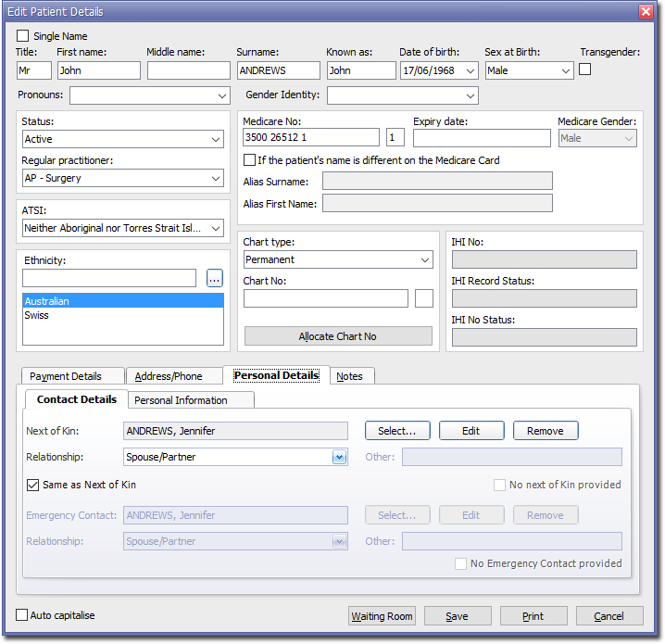Open the Next of Kin Relationship dropdown

coord(339,457)
